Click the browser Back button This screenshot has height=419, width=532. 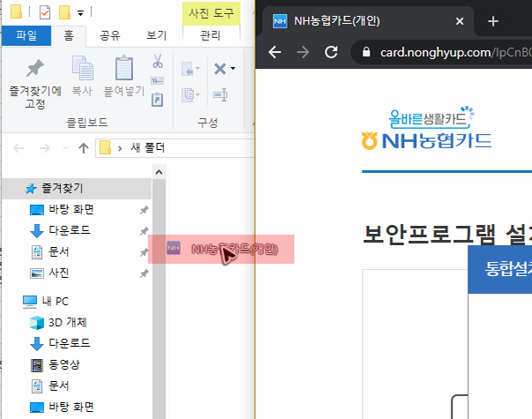[x=274, y=52]
